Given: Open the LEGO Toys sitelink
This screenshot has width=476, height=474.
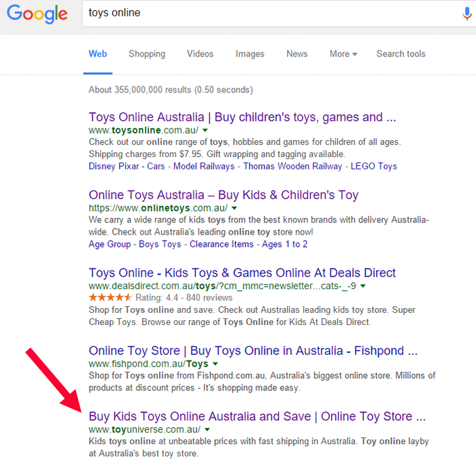Looking at the screenshot, I should [374, 167].
